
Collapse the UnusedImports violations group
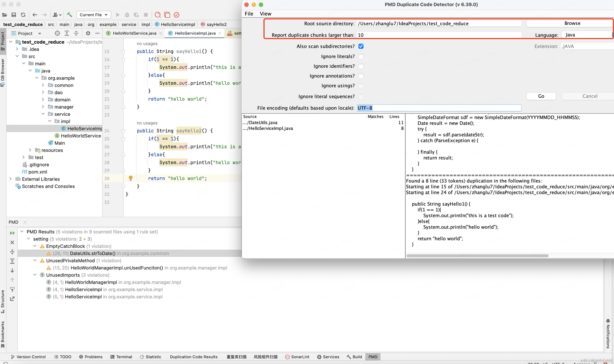click(35, 275)
